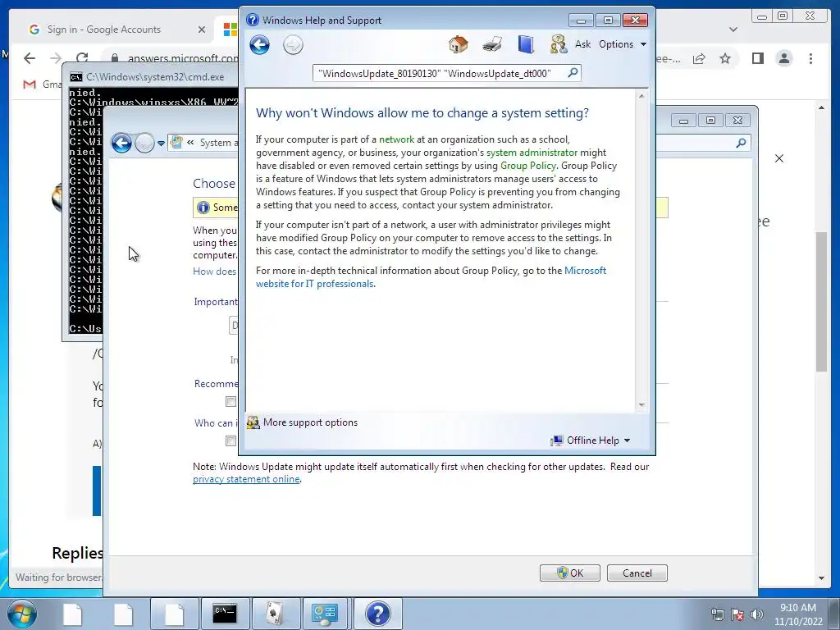Click the help pane scroll up arrow
Image resolution: width=840 pixels, height=630 pixels.
(x=641, y=97)
